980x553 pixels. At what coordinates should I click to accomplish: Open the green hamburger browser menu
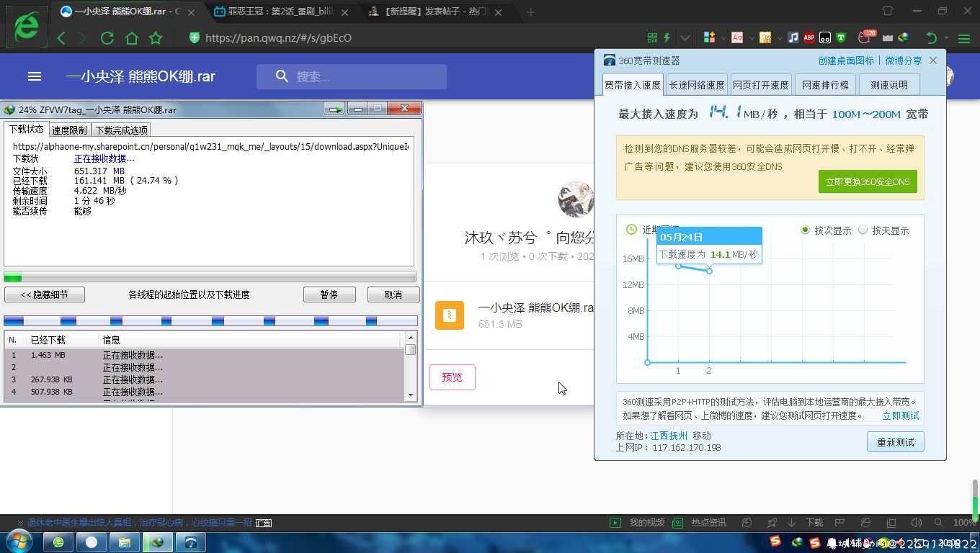[x=964, y=38]
